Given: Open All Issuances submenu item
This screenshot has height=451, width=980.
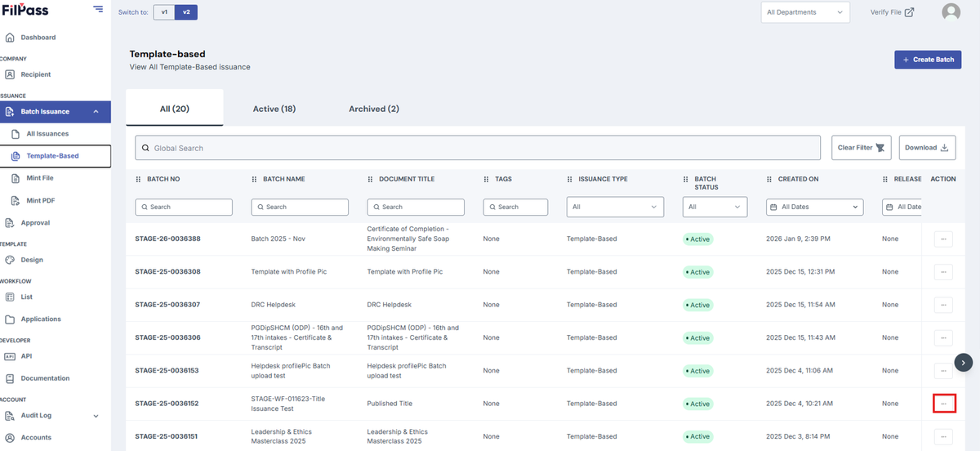Looking at the screenshot, I should (x=47, y=134).
